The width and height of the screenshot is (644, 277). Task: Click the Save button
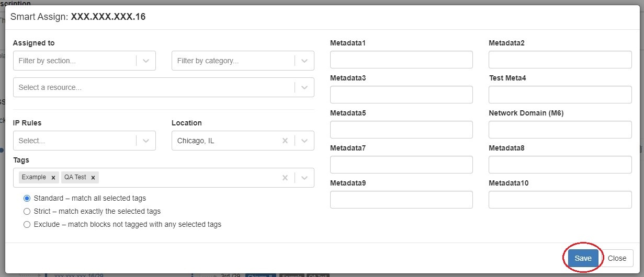[583, 258]
